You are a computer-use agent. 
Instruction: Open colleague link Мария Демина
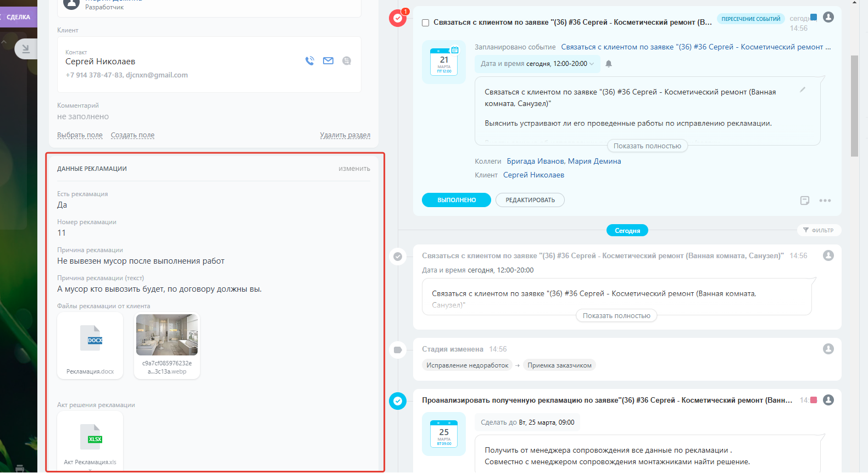[x=594, y=162]
